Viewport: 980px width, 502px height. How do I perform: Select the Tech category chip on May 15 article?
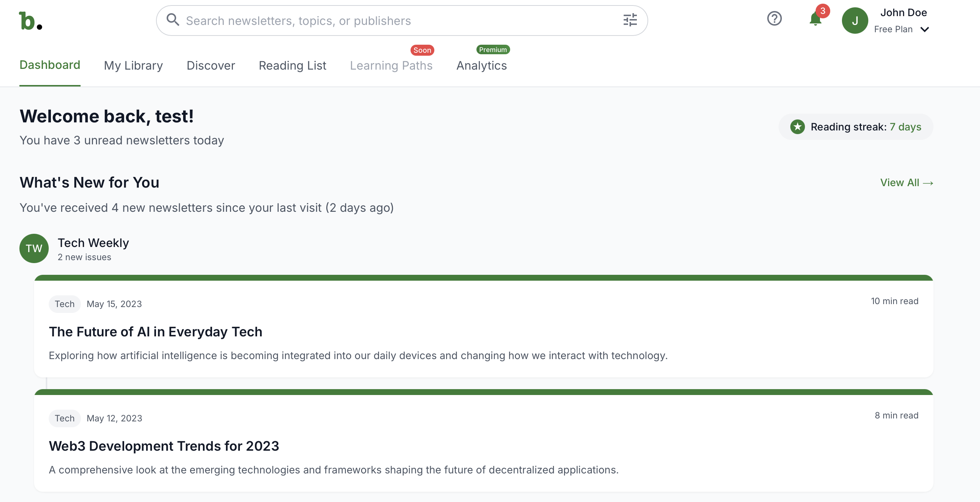pos(64,304)
